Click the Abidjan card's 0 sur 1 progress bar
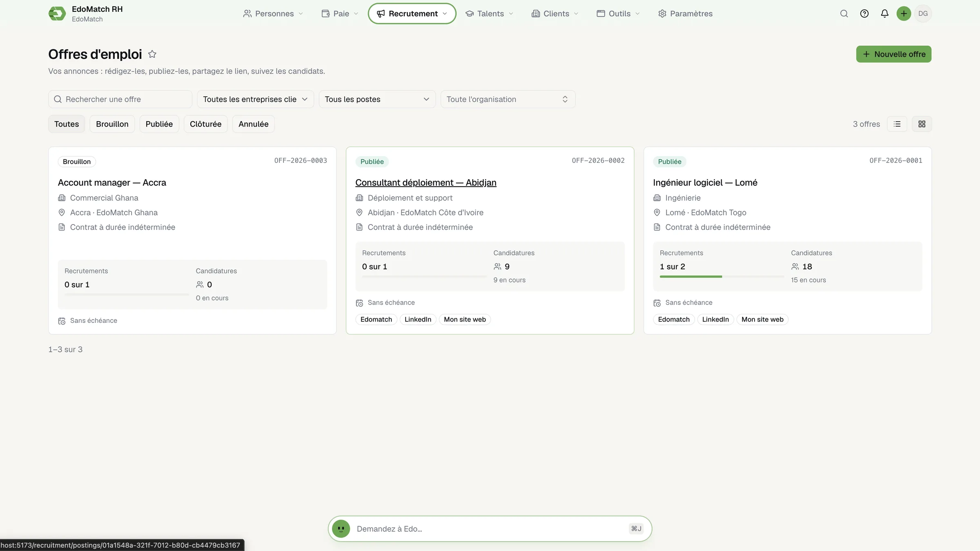 click(424, 277)
